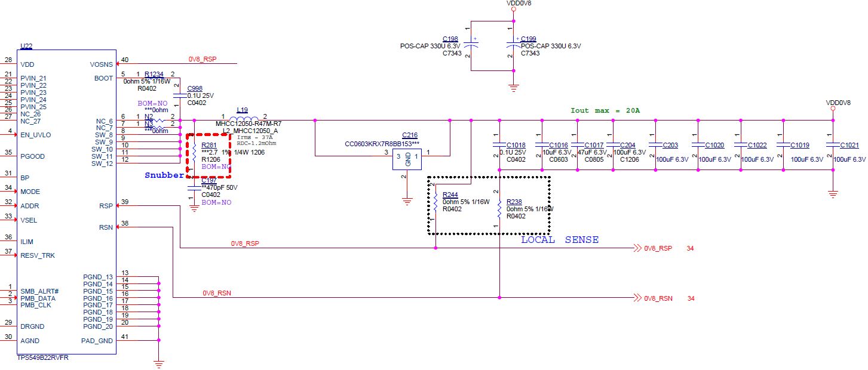
Task: Select the ground symbol beneath capacitor C197
Action: (x=194, y=208)
